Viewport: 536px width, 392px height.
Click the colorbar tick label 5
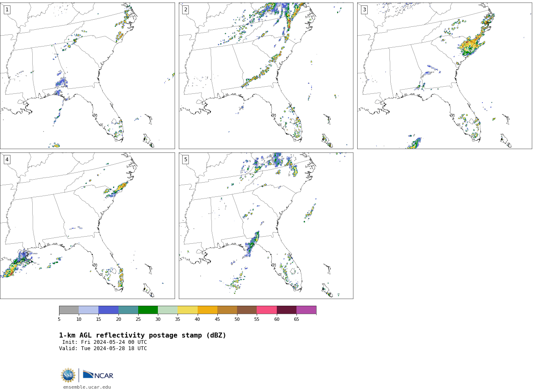click(x=59, y=320)
